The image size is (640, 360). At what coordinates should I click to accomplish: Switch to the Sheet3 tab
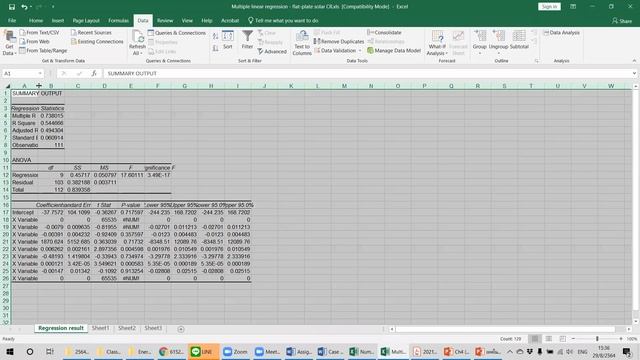(153, 328)
